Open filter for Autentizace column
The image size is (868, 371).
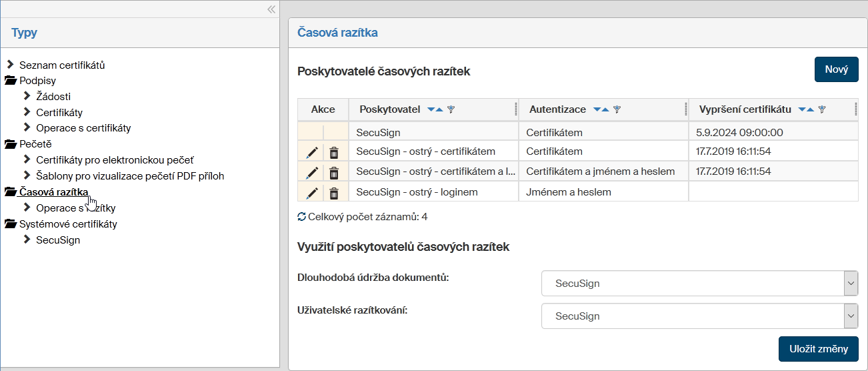coord(617,109)
